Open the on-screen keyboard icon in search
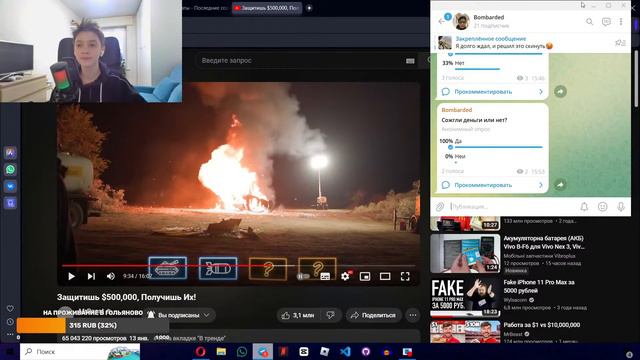 pyautogui.click(x=410, y=61)
